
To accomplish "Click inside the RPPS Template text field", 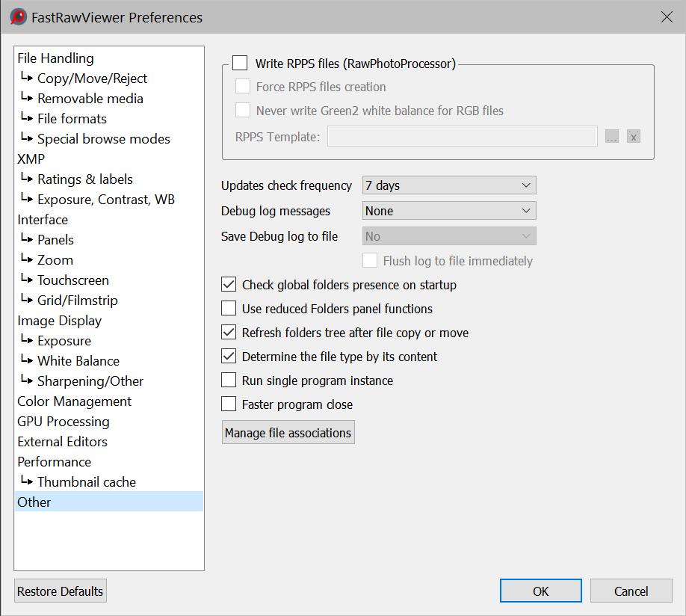I will [462, 136].
